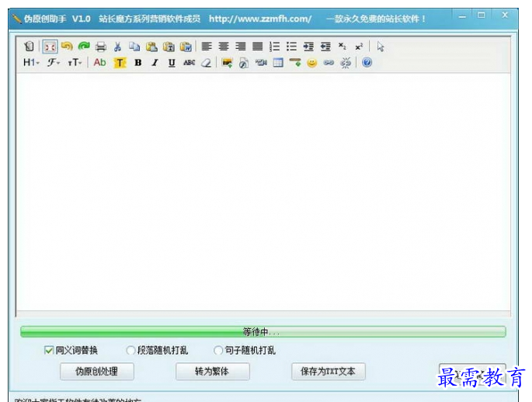Select the 段落随机打乱 radio option
The width and height of the screenshot is (532, 402).
130,350
